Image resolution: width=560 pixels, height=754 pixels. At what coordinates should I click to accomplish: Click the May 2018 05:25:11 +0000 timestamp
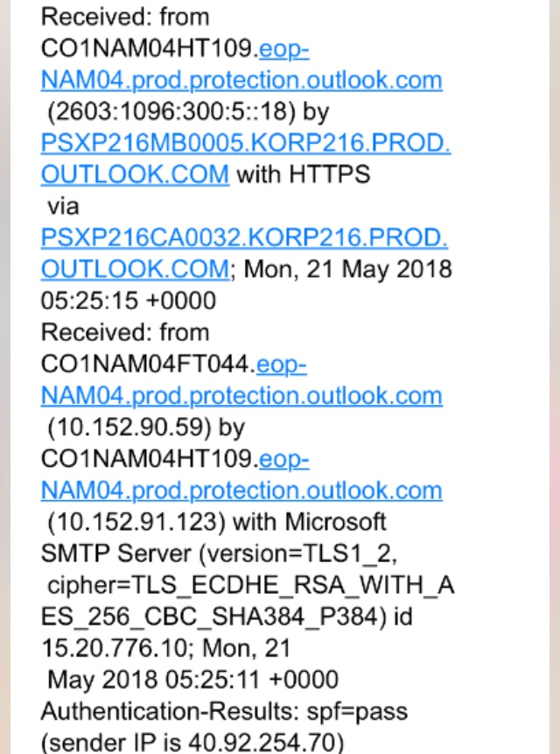pyautogui.click(x=193, y=680)
